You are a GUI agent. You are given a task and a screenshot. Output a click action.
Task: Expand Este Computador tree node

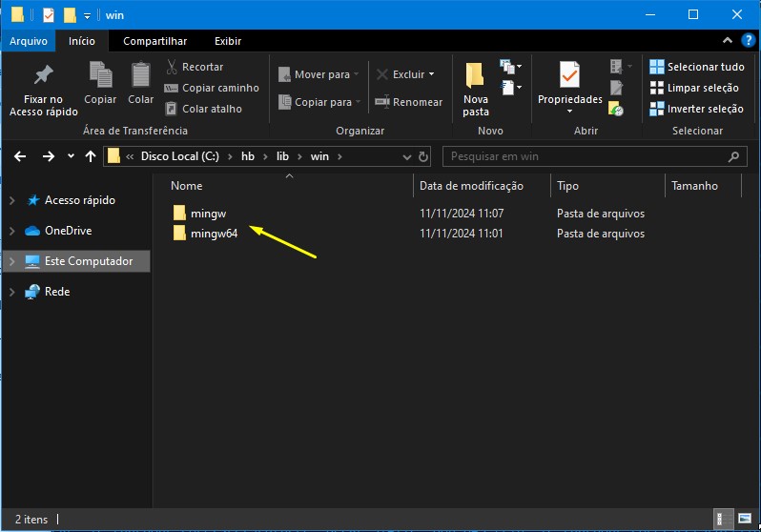tap(11, 261)
